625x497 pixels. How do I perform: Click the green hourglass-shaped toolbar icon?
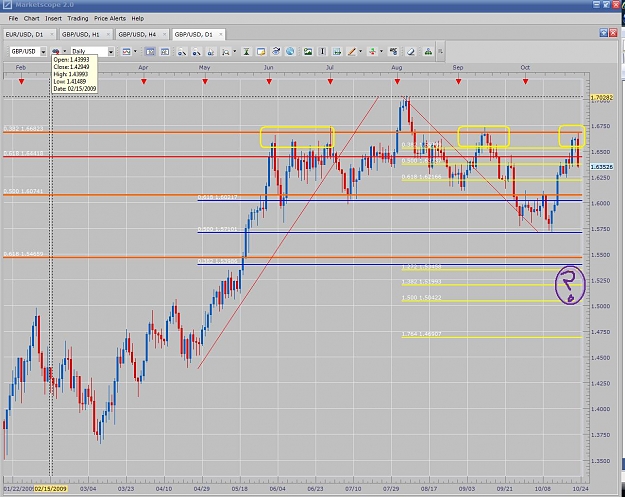[x=246, y=51]
